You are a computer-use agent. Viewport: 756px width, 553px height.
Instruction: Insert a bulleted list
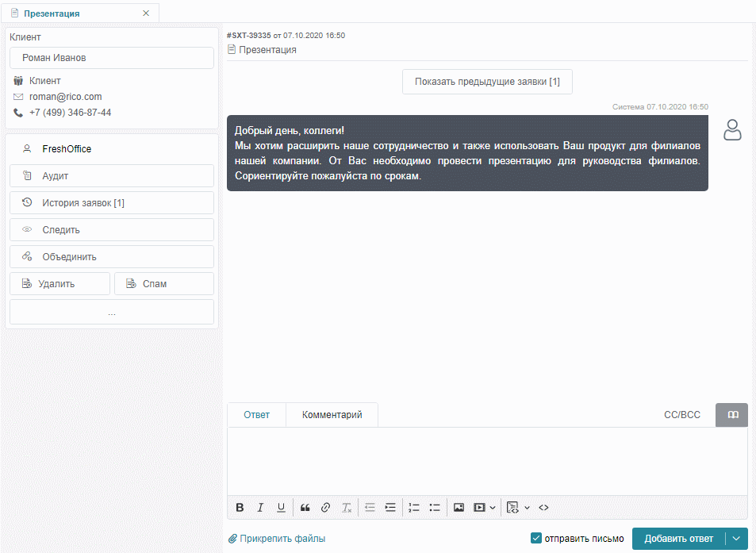(435, 507)
